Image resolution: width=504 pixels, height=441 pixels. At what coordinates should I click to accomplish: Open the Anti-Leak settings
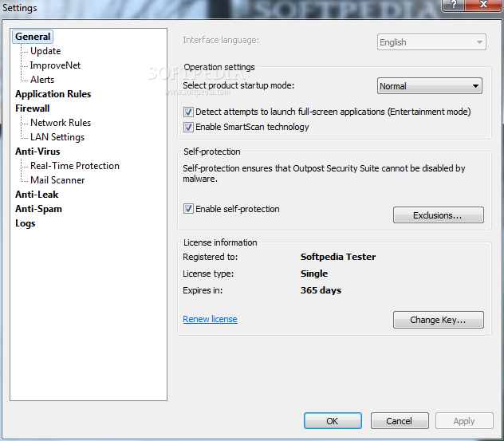37,195
